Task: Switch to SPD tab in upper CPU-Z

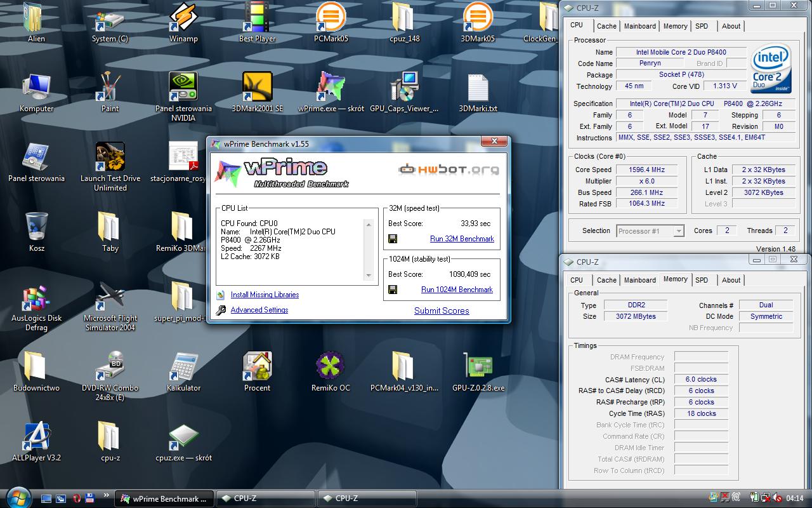Action: point(702,26)
